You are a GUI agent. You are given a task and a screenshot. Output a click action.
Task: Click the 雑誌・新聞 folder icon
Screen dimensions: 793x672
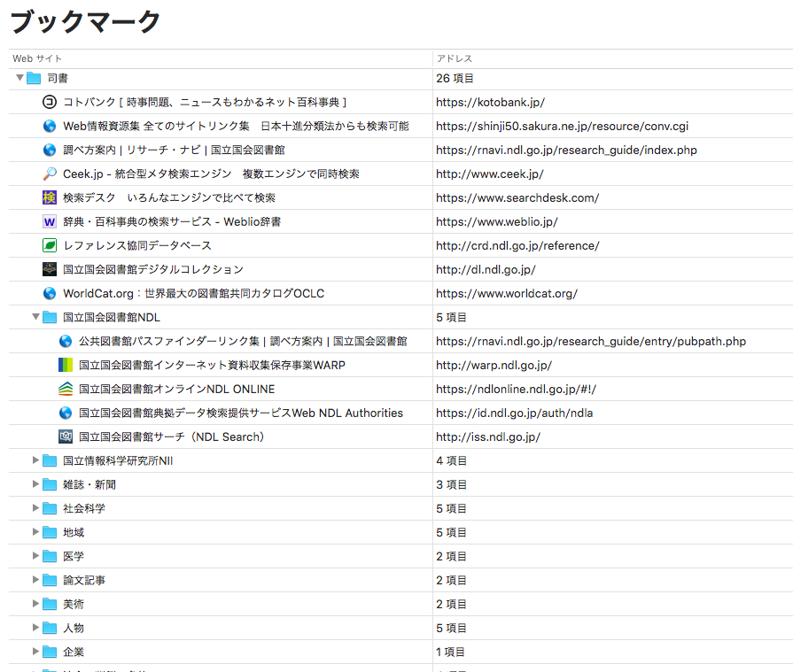pyautogui.click(x=50, y=484)
